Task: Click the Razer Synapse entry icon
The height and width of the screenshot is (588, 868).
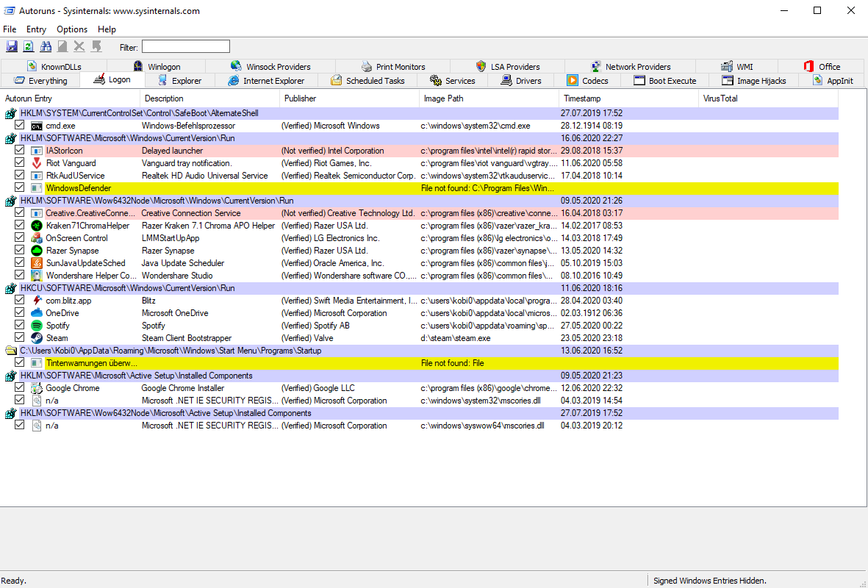Action: click(x=37, y=251)
